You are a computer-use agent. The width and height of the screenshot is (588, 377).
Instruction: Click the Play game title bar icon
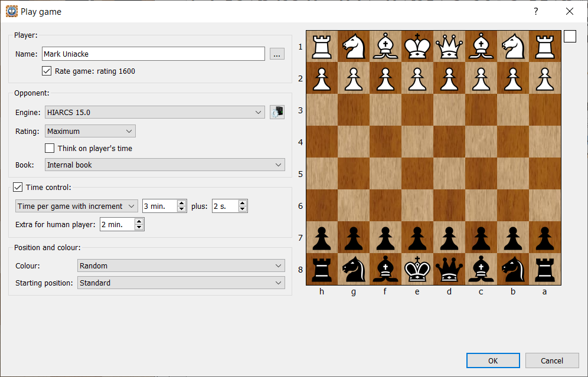11,11
